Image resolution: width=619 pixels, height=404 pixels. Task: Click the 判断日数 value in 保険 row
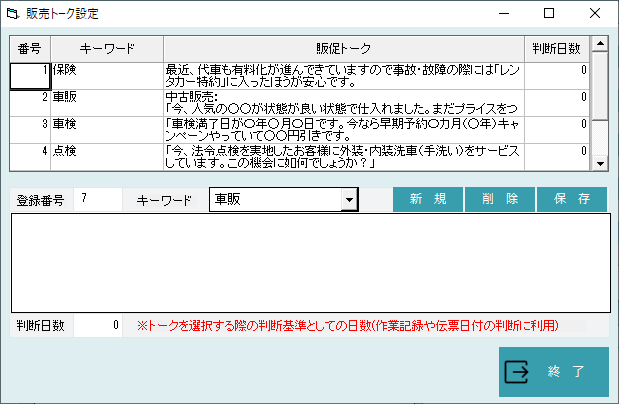coord(557,76)
